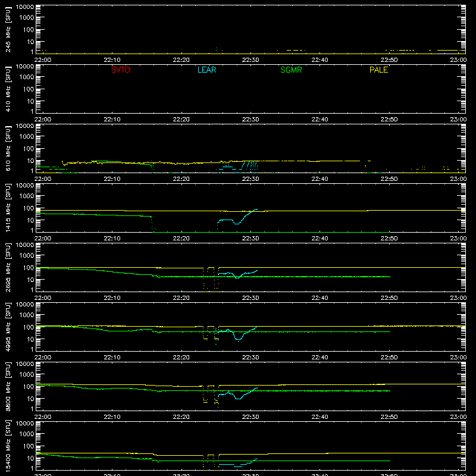Screen dimensions: 476x476
Task: Click the 10 value on 15400 MHz axis
Action: (30, 458)
